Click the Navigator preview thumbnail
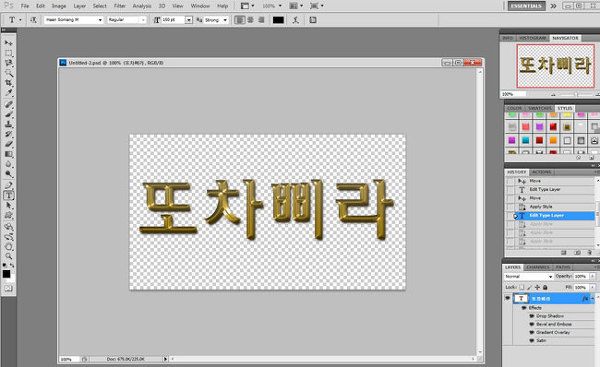Image resolution: width=600 pixels, height=367 pixels. point(556,66)
